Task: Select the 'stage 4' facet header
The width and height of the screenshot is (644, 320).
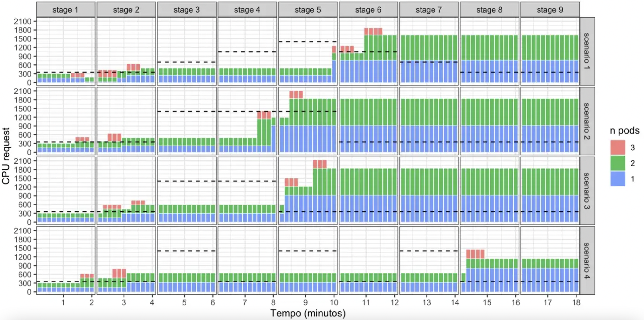Action: point(247,10)
